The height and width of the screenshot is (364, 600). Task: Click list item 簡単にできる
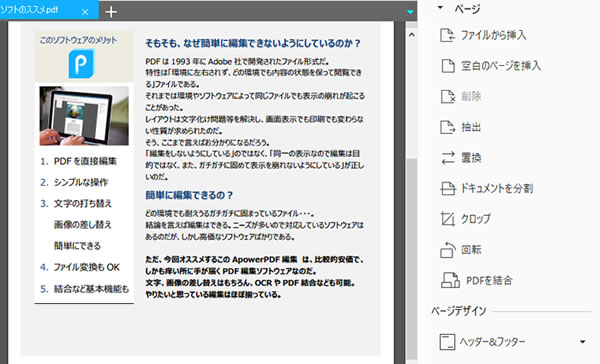click(x=77, y=245)
